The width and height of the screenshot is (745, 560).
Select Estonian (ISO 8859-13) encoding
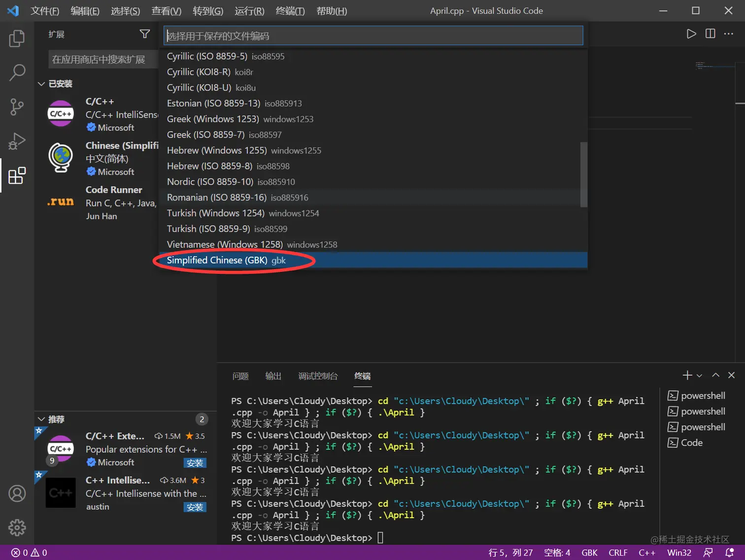coord(373,103)
